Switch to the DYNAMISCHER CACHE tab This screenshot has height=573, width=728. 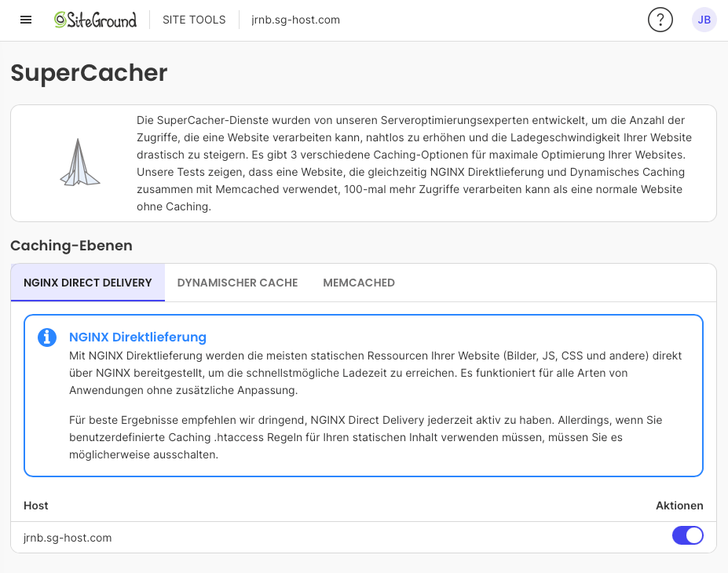click(237, 283)
